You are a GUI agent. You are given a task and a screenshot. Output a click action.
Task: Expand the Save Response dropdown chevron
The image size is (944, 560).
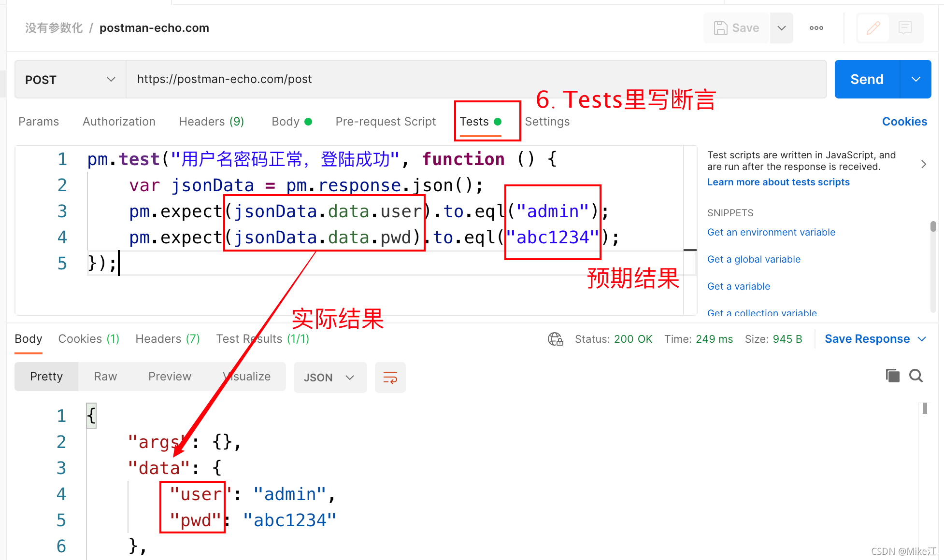click(922, 339)
